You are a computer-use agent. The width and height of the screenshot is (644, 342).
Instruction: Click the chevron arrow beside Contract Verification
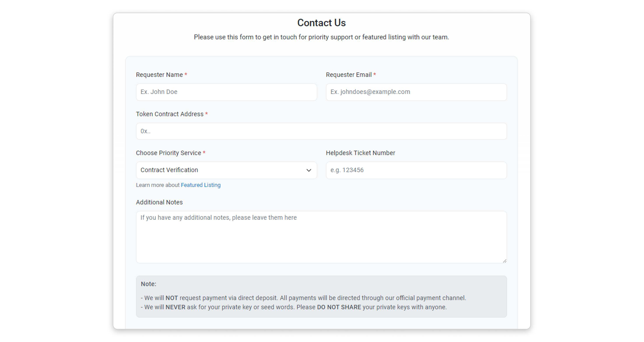pyautogui.click(x=309, y=170)
